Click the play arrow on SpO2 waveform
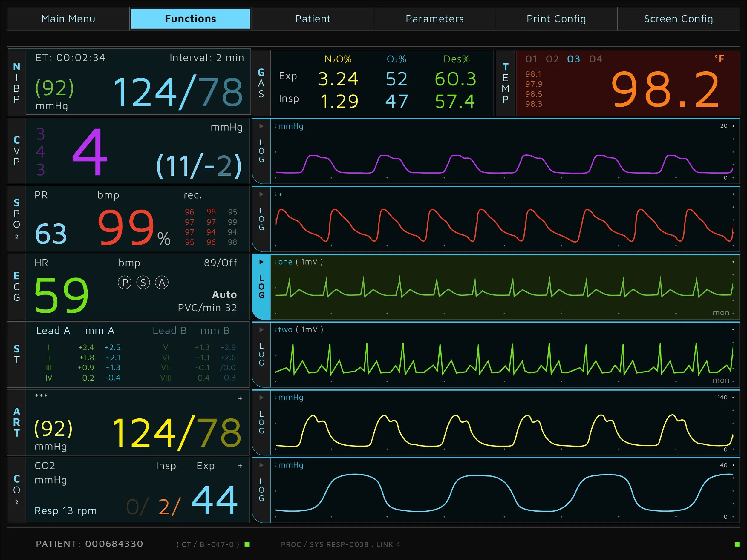 [x=261, y=194]
